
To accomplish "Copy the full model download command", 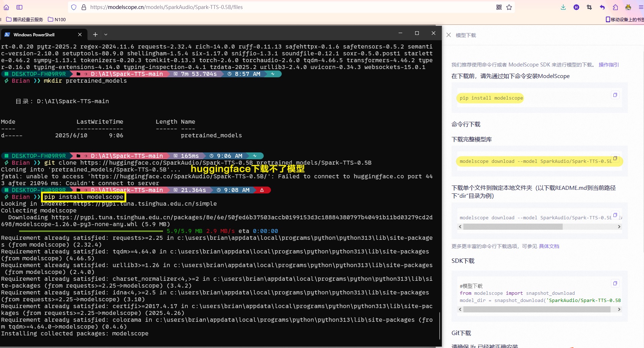I will (615, 158).
